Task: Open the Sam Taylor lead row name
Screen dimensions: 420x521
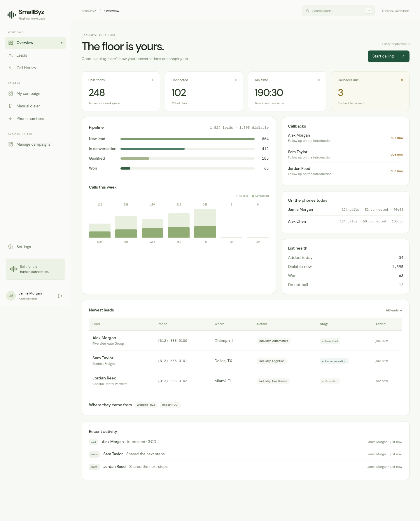Action: pos(103,358)
